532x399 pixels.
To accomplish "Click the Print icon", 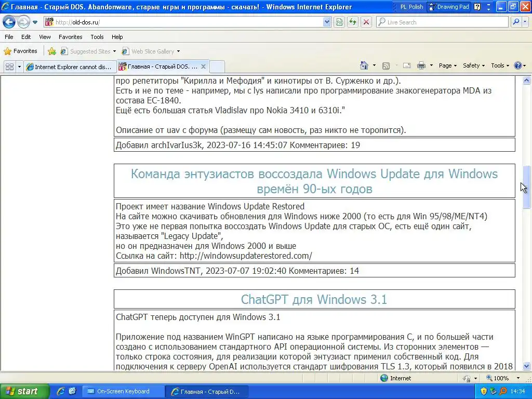I will (x=421, y=66).
